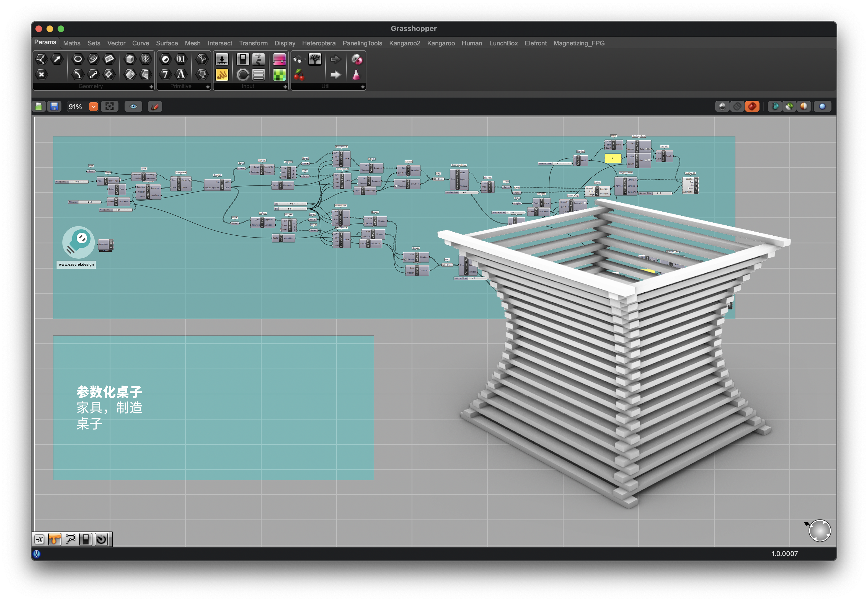This screenshot has height=602, width=868.
Task: Select the Gradient component icon
Action: [x=279, y=59]
